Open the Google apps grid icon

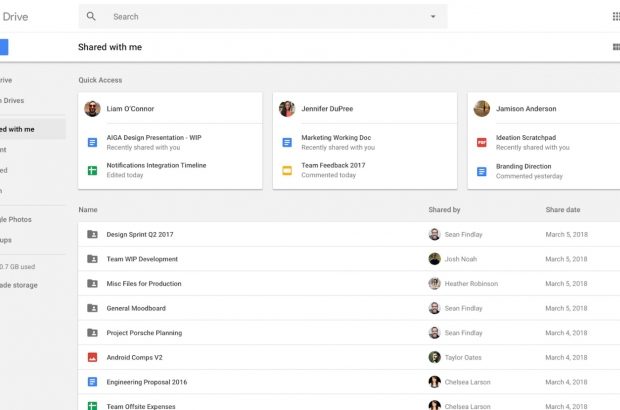(615, 16)
